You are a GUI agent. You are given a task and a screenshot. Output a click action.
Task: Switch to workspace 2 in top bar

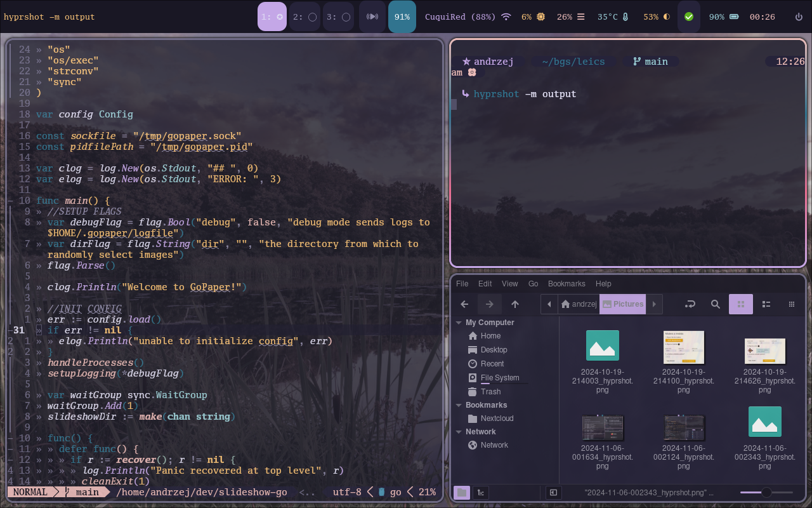click(x=305, y=17)
